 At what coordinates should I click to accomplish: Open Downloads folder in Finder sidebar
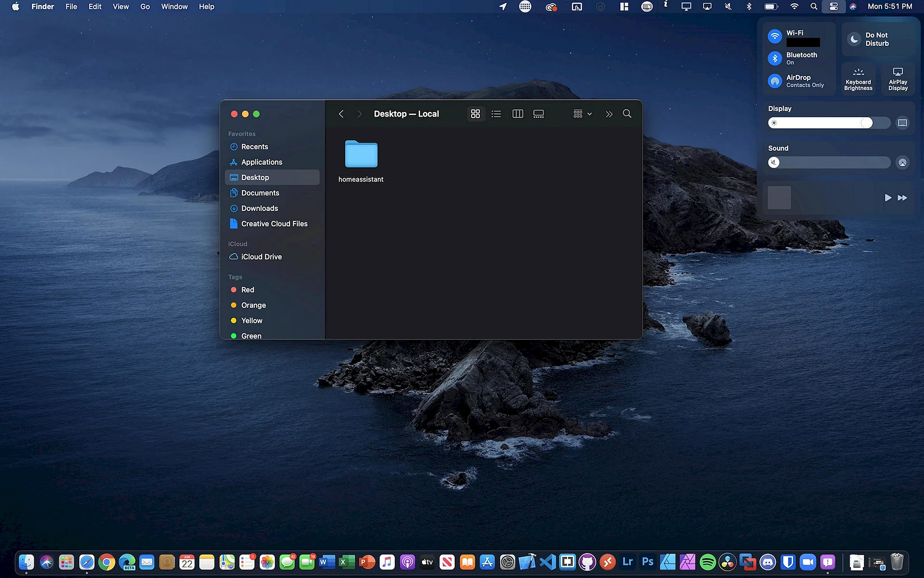coord(259,208)
